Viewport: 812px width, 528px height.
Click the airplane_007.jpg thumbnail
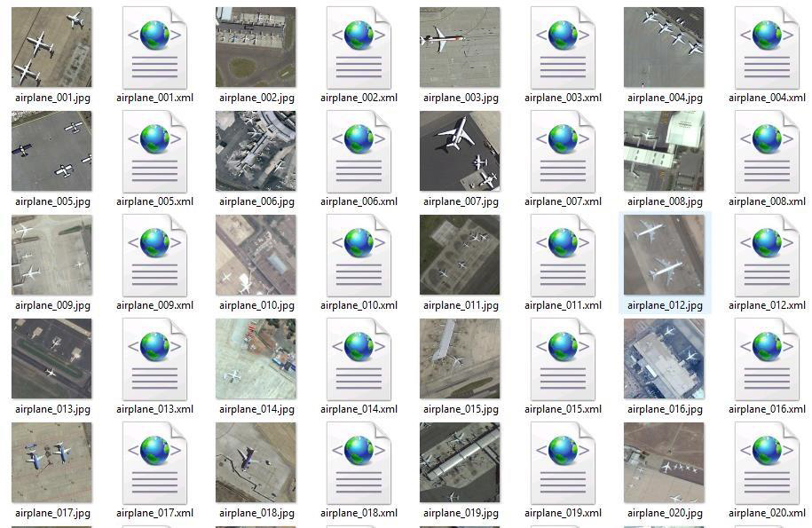coord(460,151)
